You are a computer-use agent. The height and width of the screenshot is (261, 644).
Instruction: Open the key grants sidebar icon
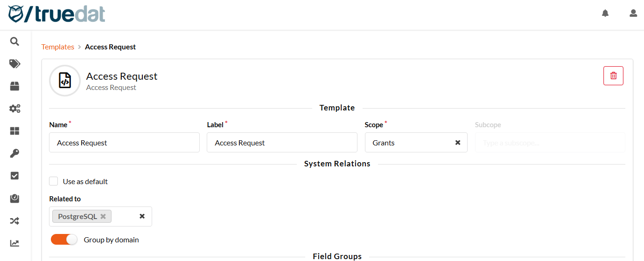14,153
